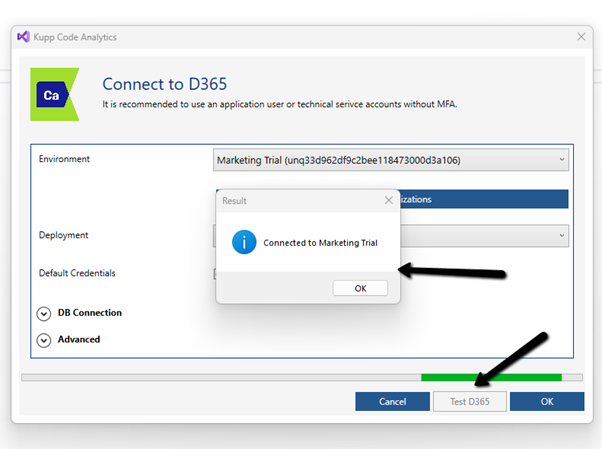Screen dimensions: 602x449
Task: Close the Result dialog with its X
Action: tap(388, 200)
